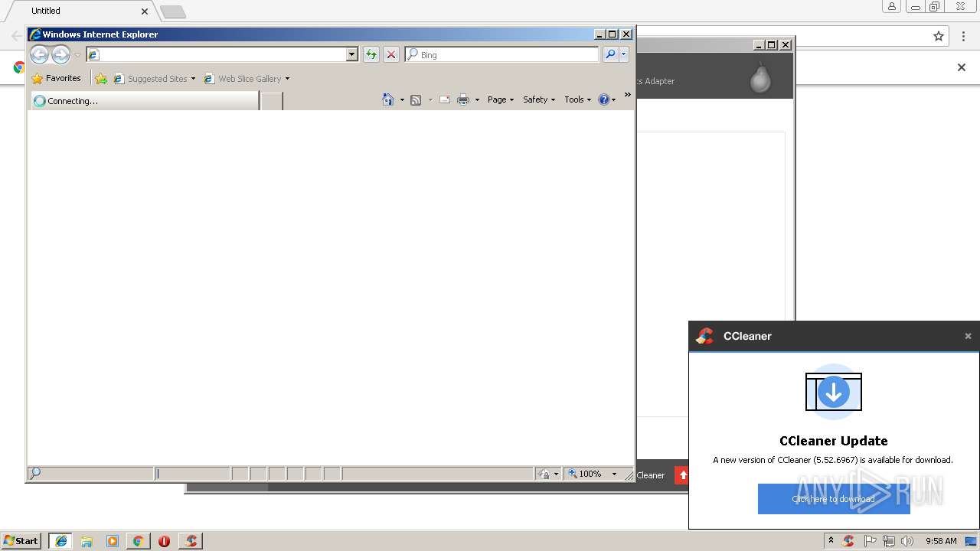Open Suggested Sites link
Viewport: 980px width, 551px height.
point(150,78)
